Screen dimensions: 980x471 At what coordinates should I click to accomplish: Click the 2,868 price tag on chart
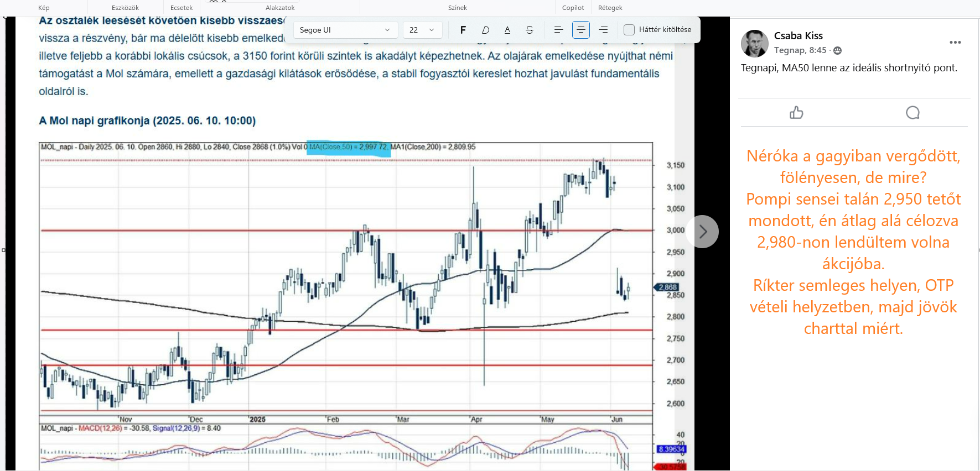[667, 287]
